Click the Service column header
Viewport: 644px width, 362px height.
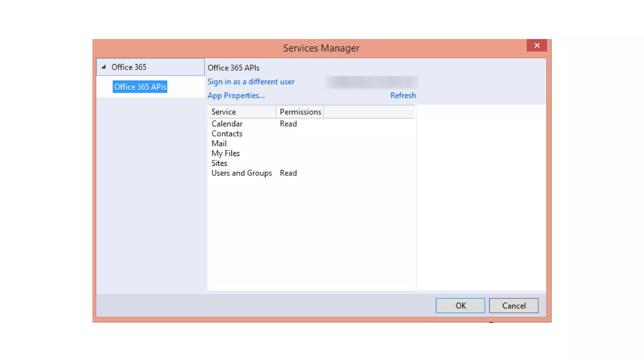pyautogui.click(x=224, y=112)
